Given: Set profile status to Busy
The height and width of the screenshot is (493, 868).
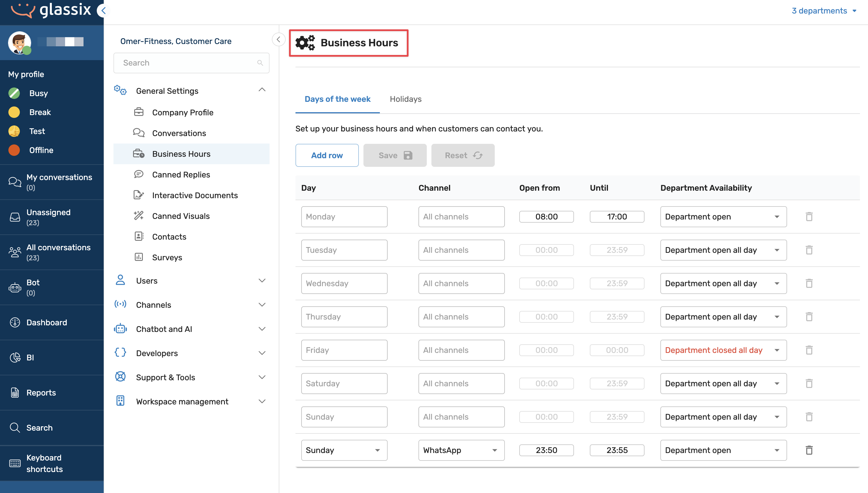Looking at the screenshot, I should tap(38, 93).
